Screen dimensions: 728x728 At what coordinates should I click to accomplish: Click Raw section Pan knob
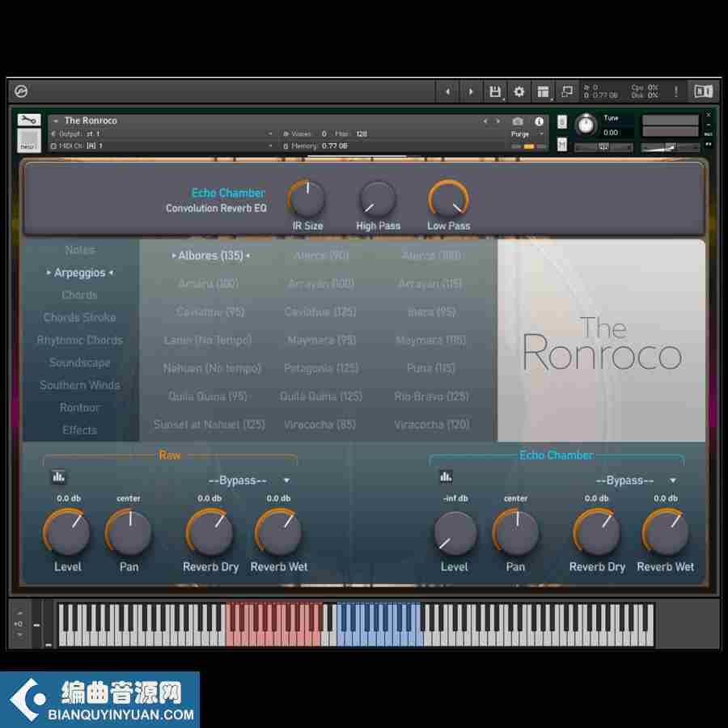(129, 532)
